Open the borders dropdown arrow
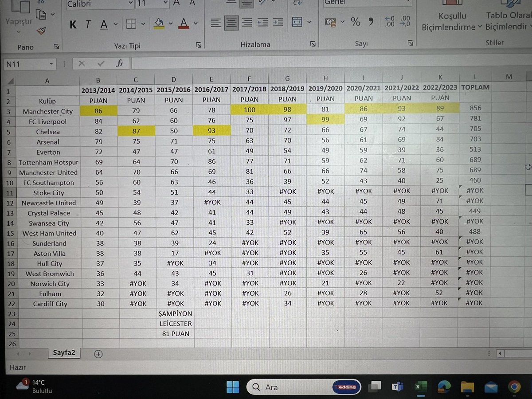Viewport: 532px width, 399px height. pyautogui.click(x=143, y=24)
